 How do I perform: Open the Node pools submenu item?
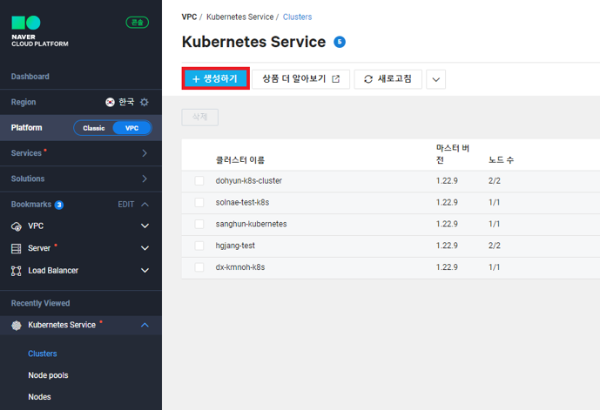coord(48,375)
